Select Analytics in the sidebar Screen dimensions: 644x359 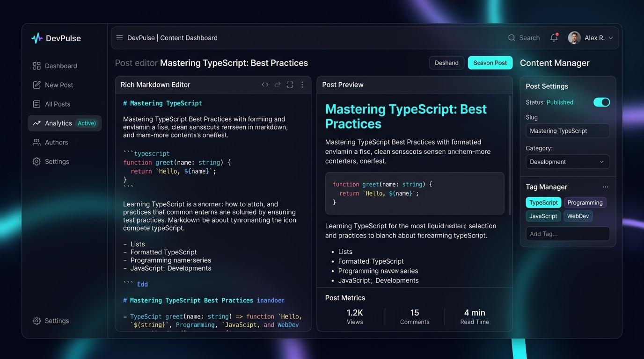click(65, 123)
